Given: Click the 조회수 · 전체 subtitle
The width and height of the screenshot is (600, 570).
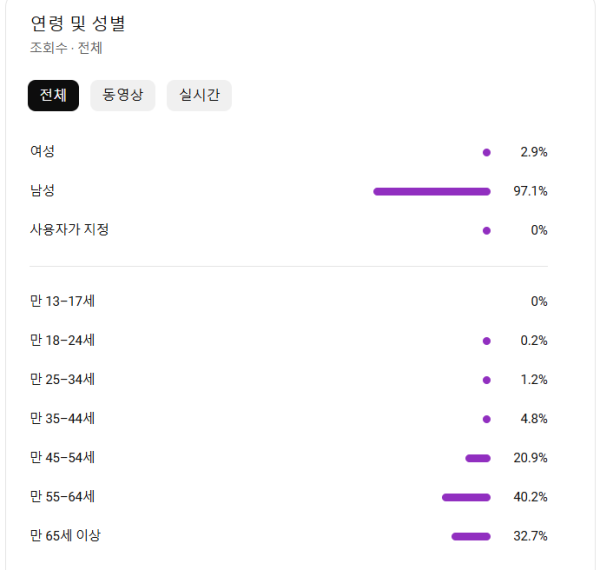Looking at the screenshot, I should pyautogui.click(x=66, y=47).
